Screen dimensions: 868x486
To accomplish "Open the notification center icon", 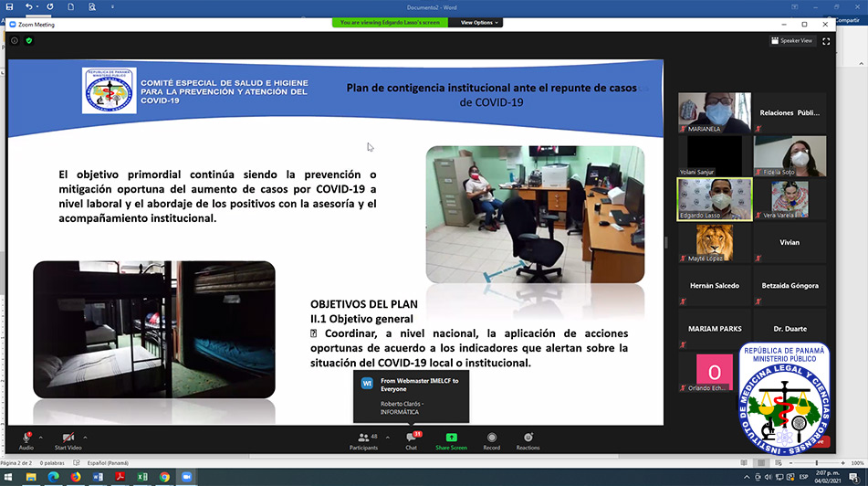I will click(854, 477).
